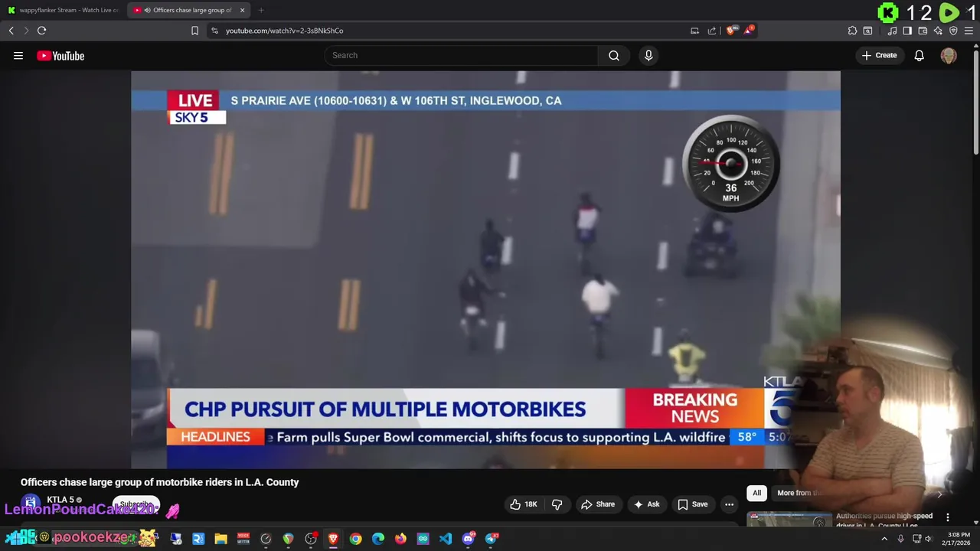Screen dimensions: 980x551
Task: Open the Leo AI sparkle icon
Action: click(x=938, y=31)
